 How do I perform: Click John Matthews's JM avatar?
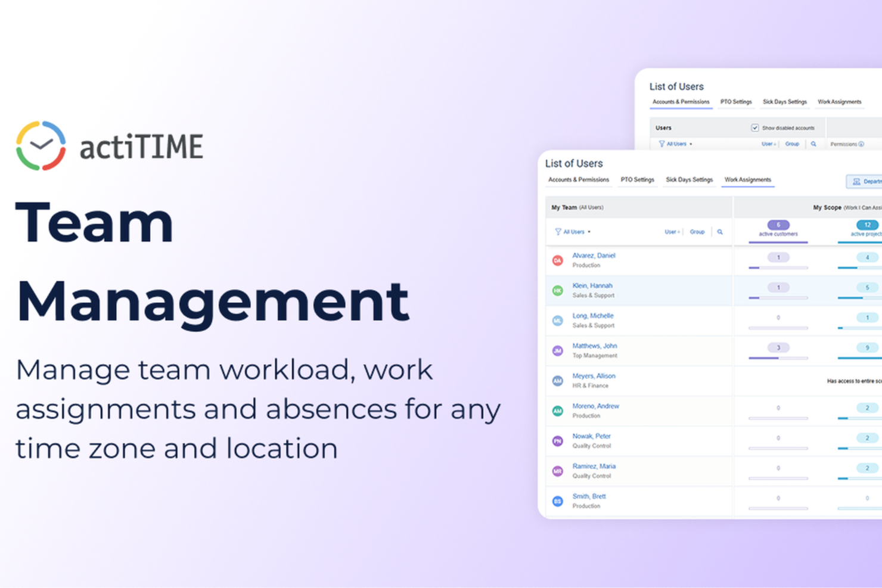tap(558, 351)
